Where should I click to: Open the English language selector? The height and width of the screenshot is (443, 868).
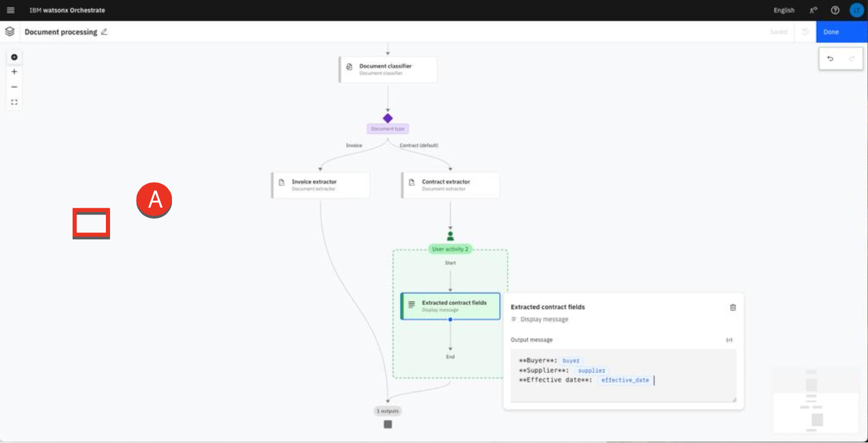[784, 10]
